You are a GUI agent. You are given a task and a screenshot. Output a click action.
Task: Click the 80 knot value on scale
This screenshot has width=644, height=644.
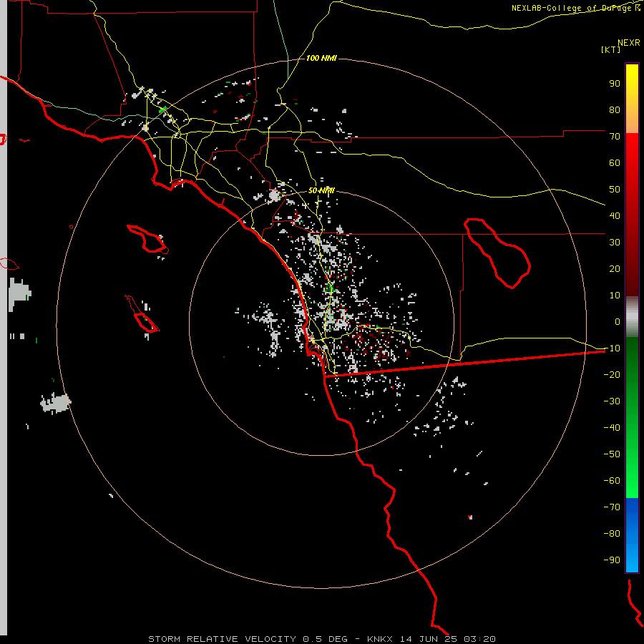point(615,109)
